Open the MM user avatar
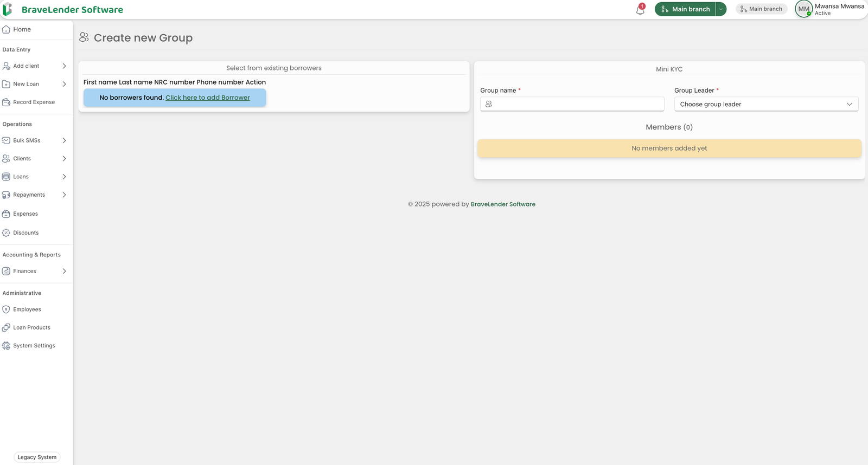This screenshot has height=465, width=868. [x=803, y=9]
